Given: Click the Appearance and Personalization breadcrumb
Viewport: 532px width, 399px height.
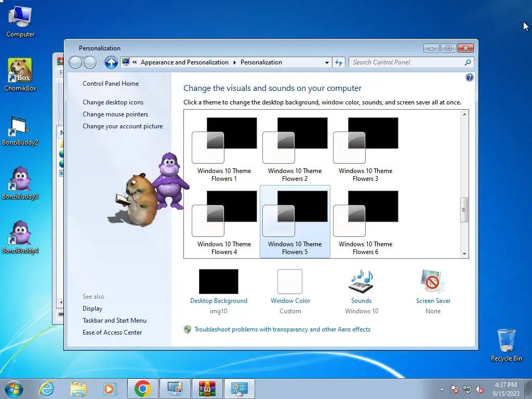Looking at the screenshot, I should 184,62.
